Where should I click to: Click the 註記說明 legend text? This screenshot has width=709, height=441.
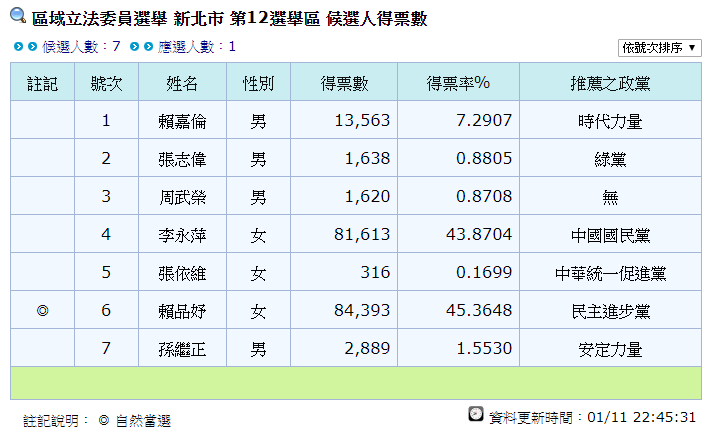56,421
